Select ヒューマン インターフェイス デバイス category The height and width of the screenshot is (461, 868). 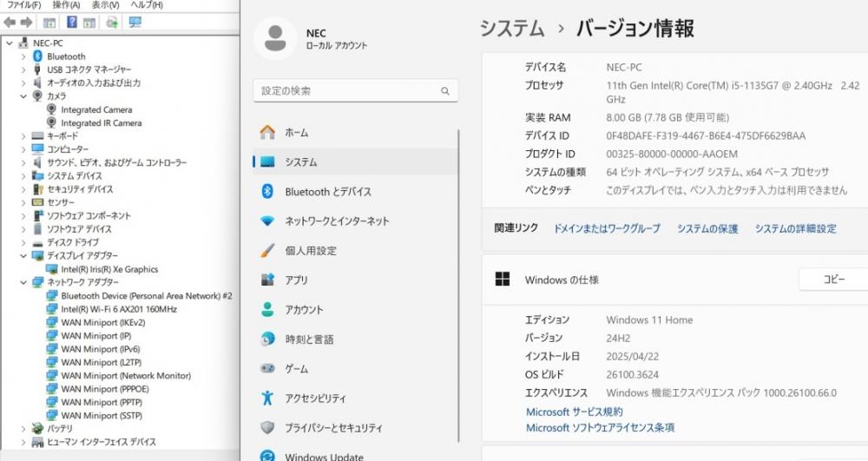102,442
